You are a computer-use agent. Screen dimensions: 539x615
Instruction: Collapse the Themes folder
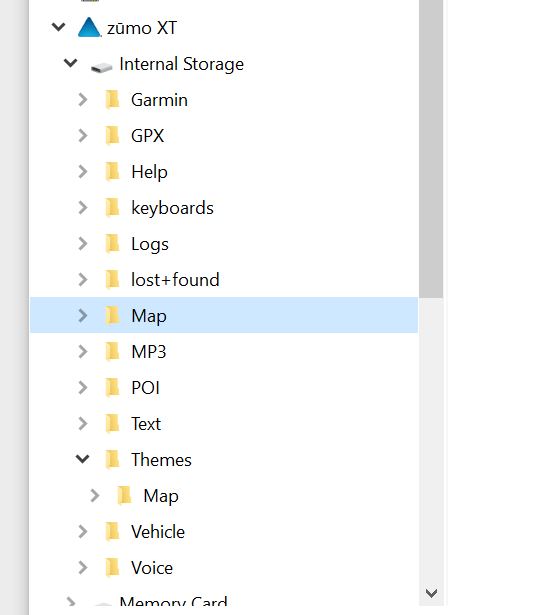tap(82, 459)
